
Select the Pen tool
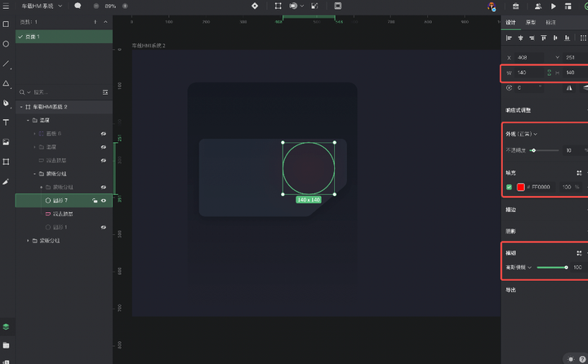click(7, 103)
